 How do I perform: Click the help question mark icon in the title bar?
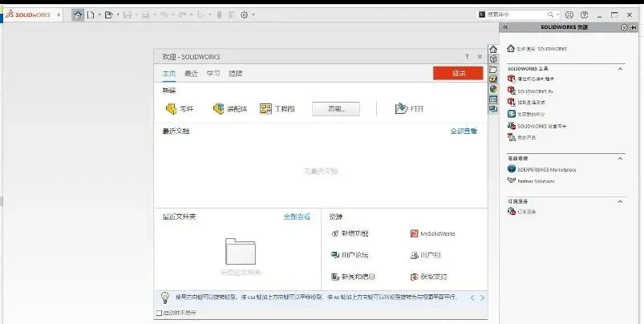click(585, 14)
